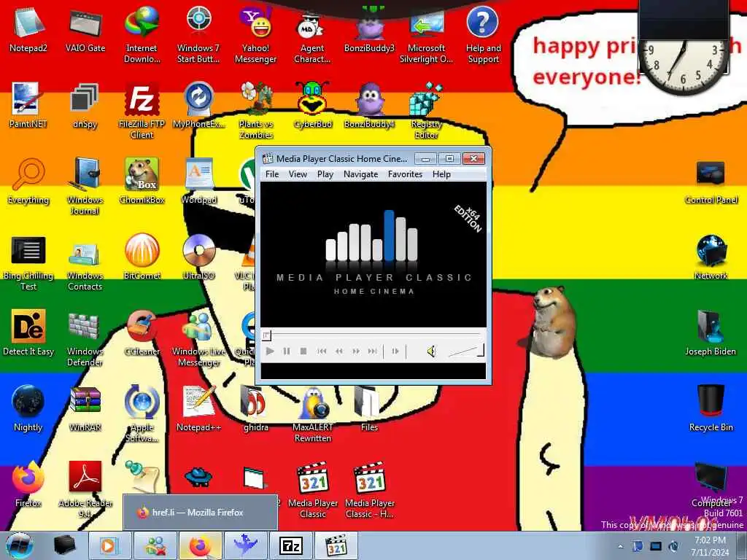Click the href.li Mozilla Firefox preview
The image size is (747, 560).
(x=201, y=513)
